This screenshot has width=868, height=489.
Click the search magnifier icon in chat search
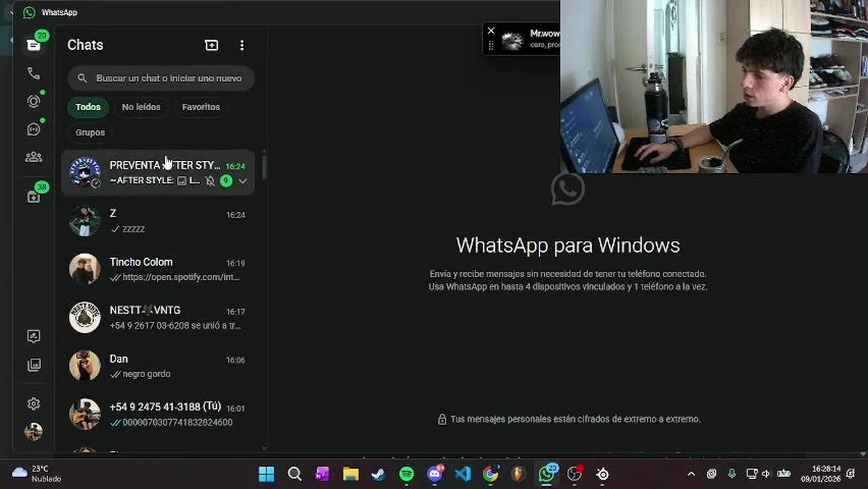82,78
